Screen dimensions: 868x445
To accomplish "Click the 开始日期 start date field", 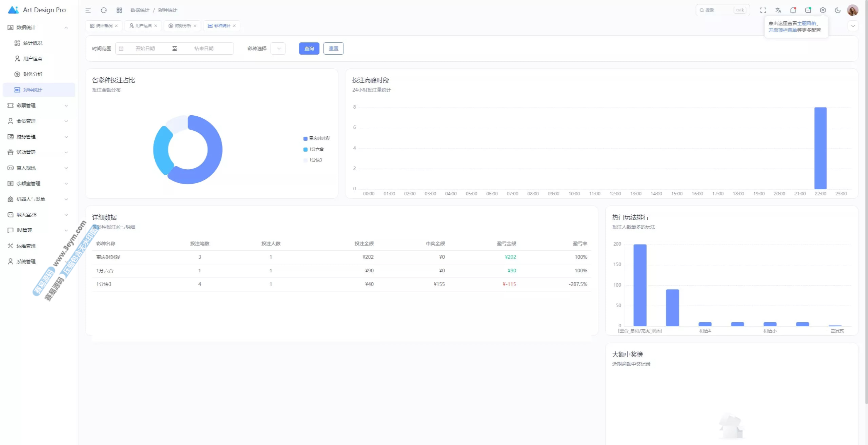I will (145, 49).
